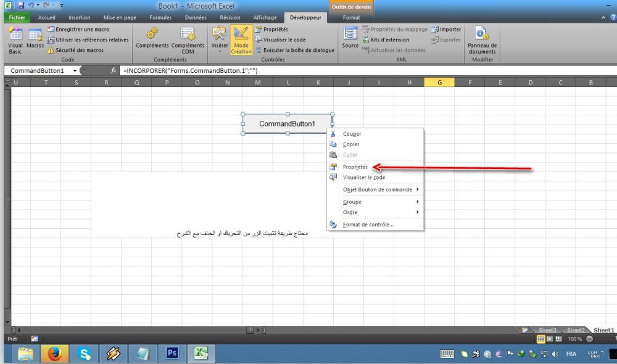This screenshot has height=364, width=617.
Task: Open the Customize Quick Access Toolbar dropdown
Action: pyautogui.click(x=62, y=6)
